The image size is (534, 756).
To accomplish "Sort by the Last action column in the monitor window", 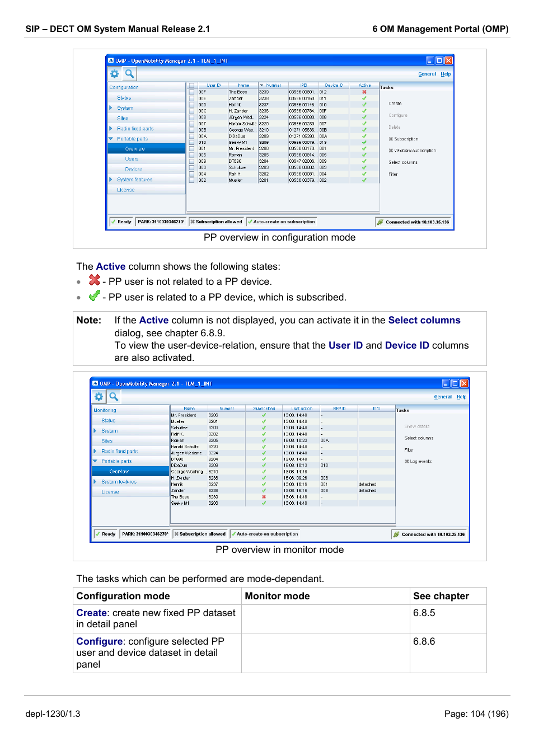I will 301,408.
